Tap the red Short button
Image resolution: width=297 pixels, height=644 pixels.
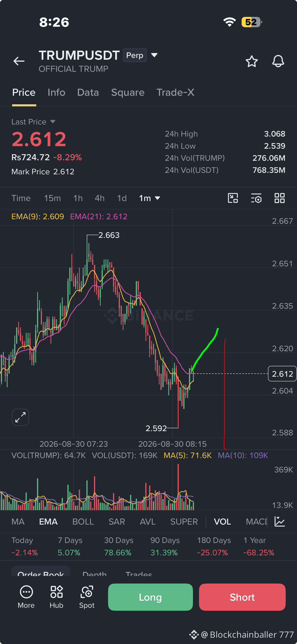[242, 597]
